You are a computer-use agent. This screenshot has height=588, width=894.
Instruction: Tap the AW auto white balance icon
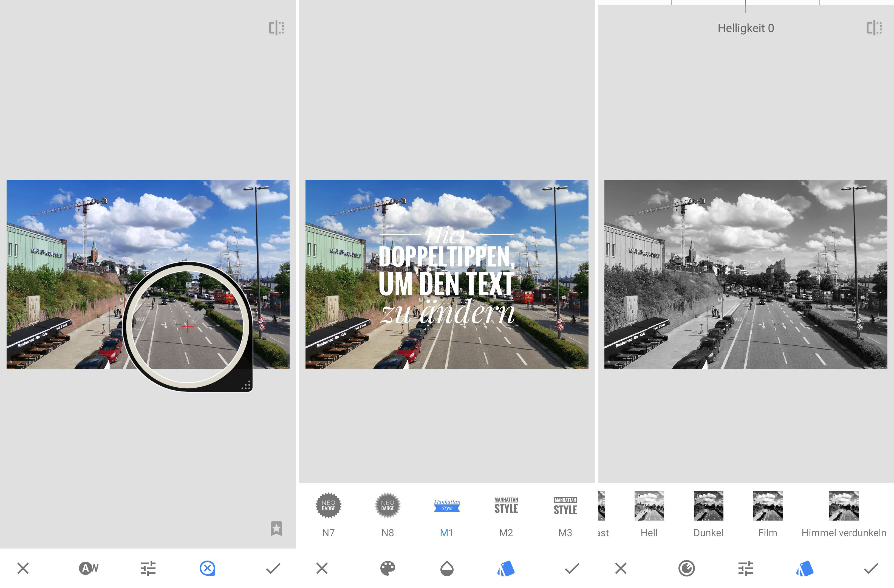[89, 568]
